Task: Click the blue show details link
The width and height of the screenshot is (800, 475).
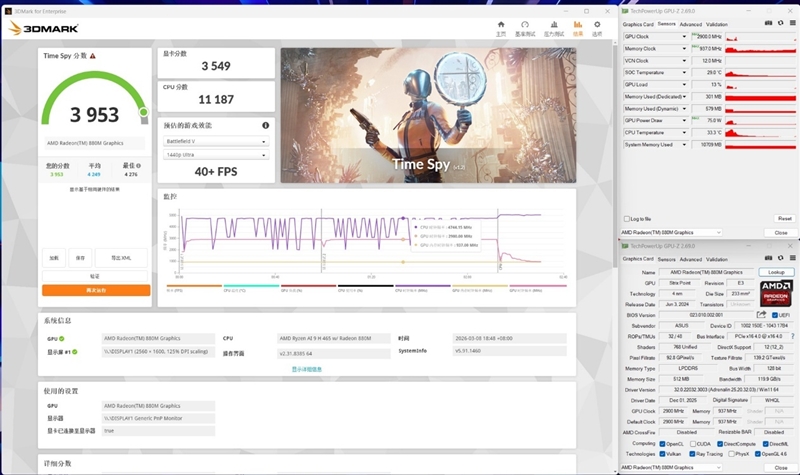Action: tap(307, 369)
